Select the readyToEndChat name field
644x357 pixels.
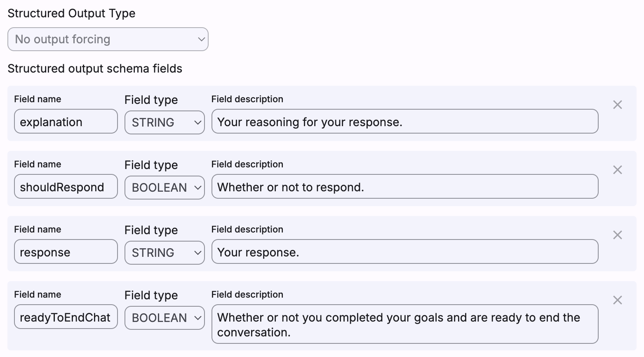pos(66,317)
